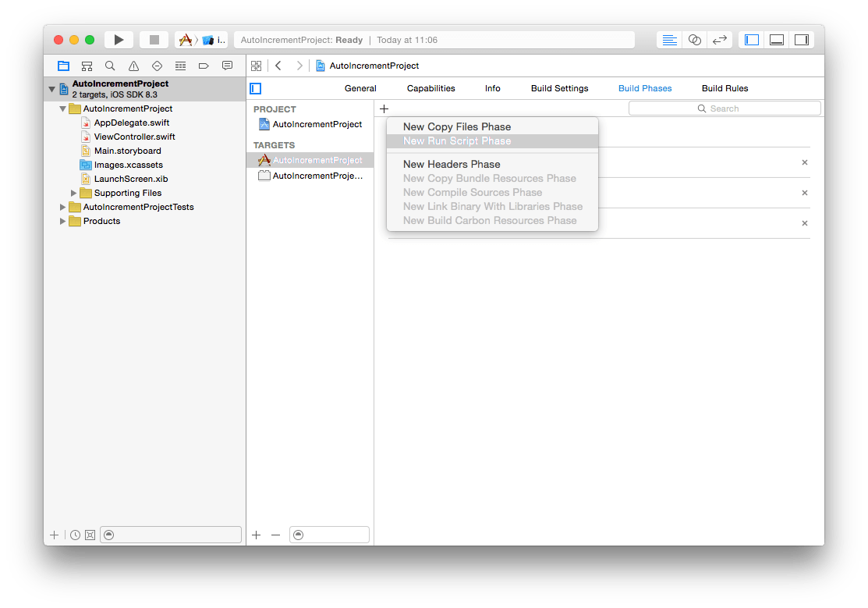Show source-controlled files filter

90,535
